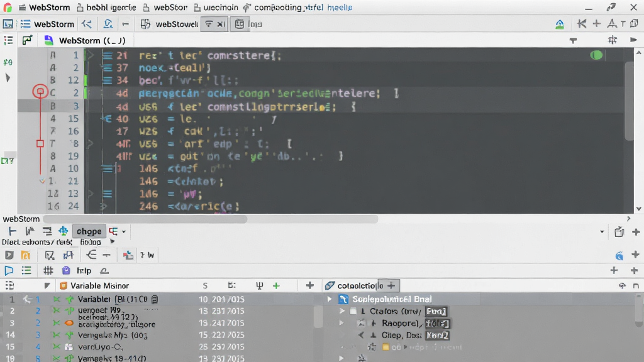Click the copy window icon right of the webStorm panel

tap(619, 232)
